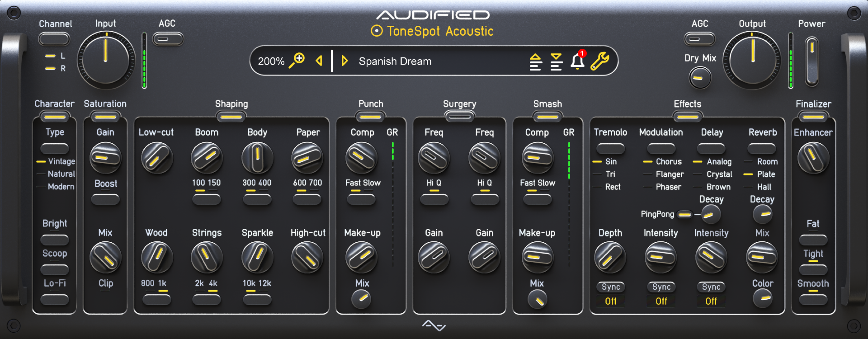Open the Tremolo Sync rate selector
The width and height of the screenshot is (868, 339).
pos(610,301)
